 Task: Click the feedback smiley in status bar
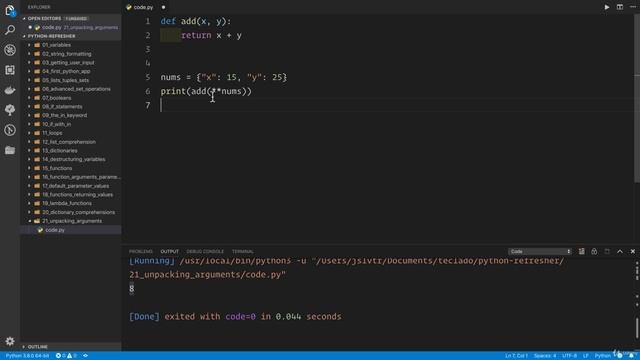620,356
